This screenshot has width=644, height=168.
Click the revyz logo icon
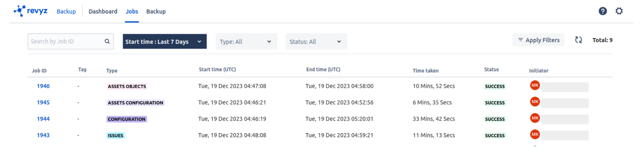(x=20, y=11)
